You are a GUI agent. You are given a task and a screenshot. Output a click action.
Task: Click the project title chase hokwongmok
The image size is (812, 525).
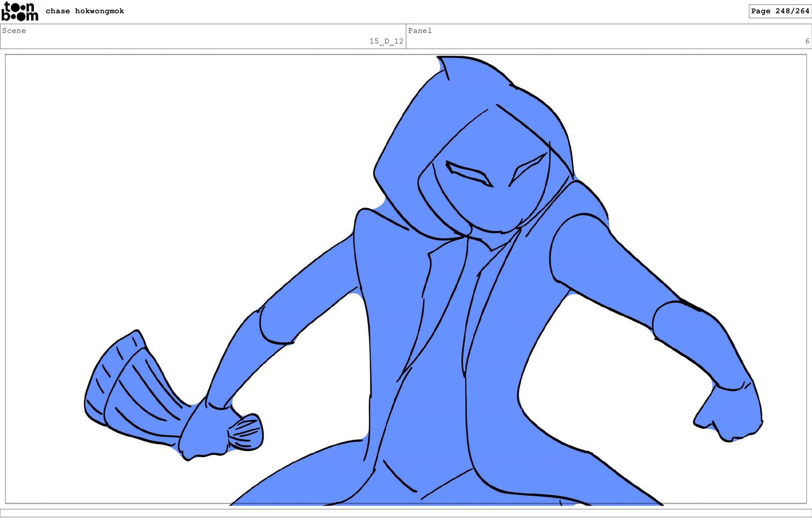pyautogui.click(x=85, y=11)
